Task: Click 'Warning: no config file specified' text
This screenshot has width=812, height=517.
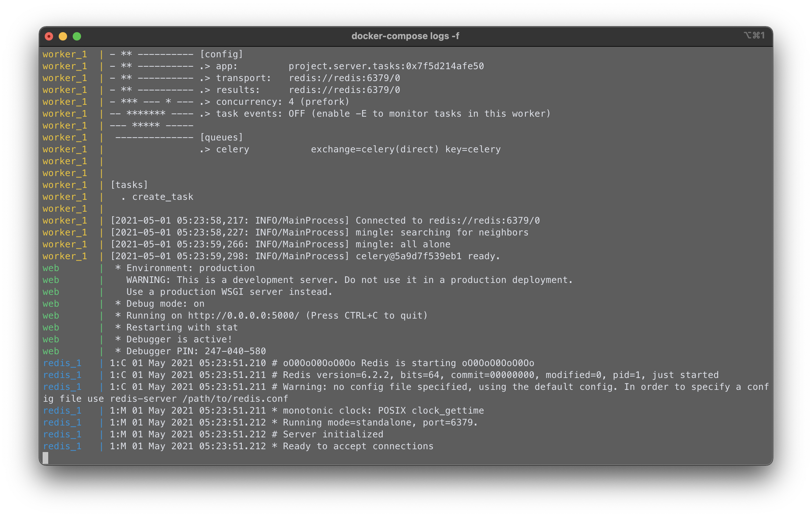Action: (x=375, y=387)
